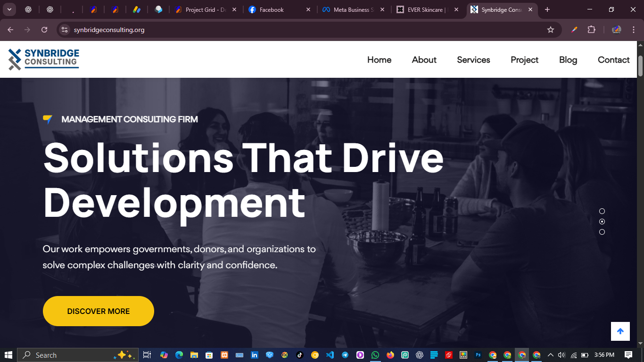Launch Visual Studio Code from the taskbar
This screenshot has height=362, width=644.
pos(330,354)
